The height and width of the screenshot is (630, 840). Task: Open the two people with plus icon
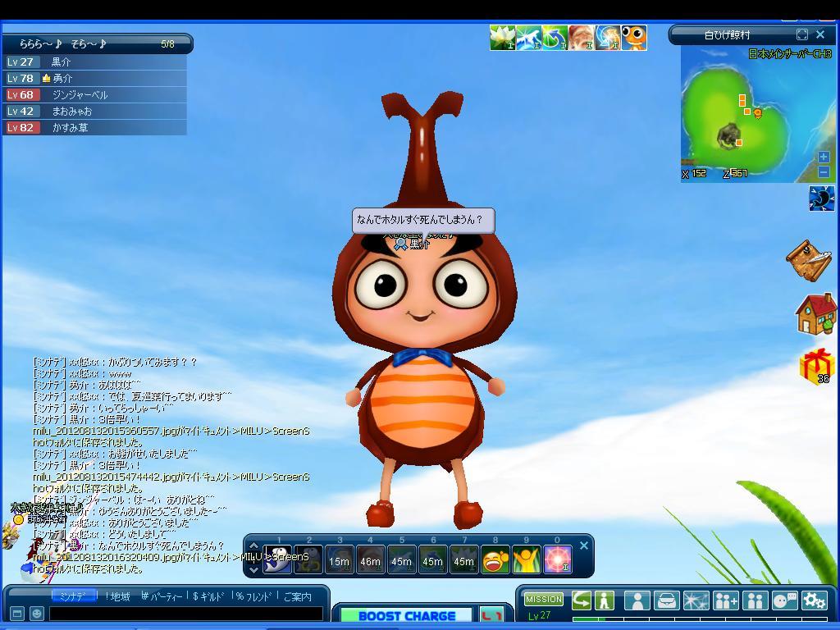pos(726,600)
